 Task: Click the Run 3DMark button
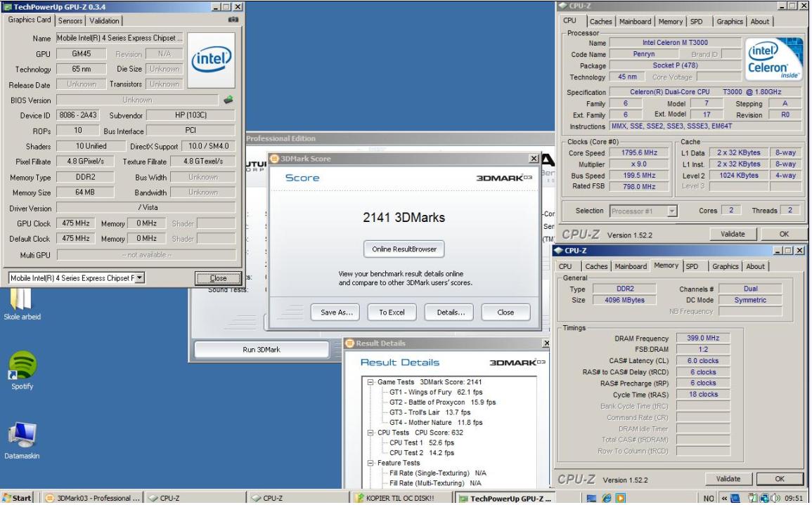pos(262,349)
